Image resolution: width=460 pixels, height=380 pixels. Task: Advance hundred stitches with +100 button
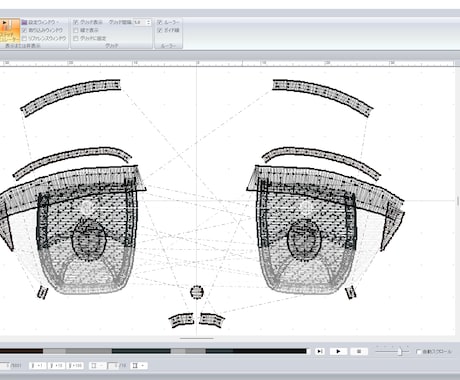tap(75, 366)
